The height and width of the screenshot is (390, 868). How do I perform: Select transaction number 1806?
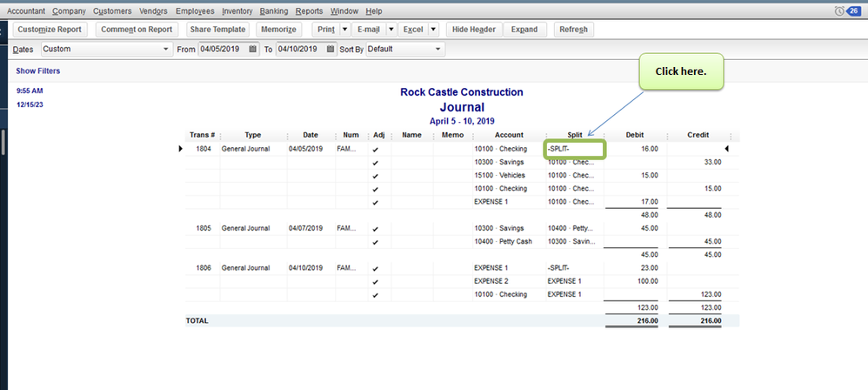[x=204, y=268]
